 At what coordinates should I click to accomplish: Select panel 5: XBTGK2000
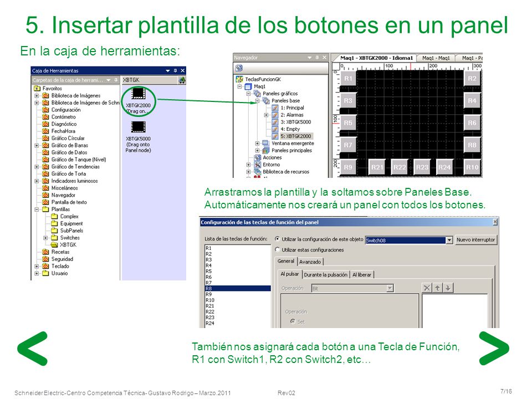(x=292, y=136)
